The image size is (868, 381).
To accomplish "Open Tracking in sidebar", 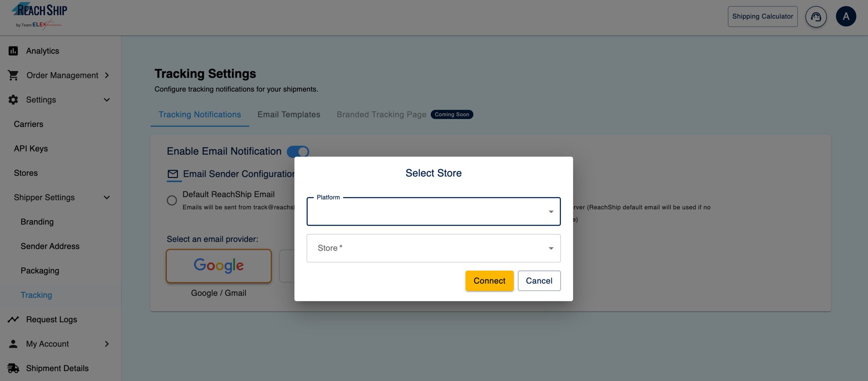I will coord(36,295).
